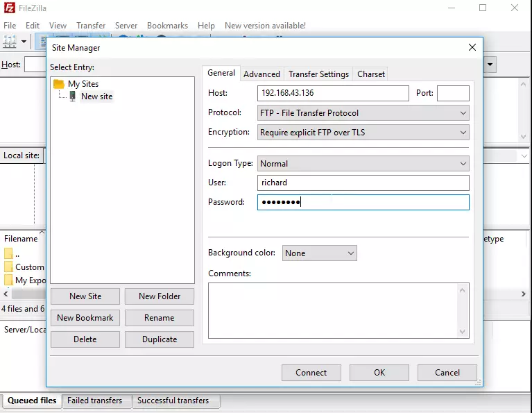532x413 pixels.
Task: Select the My Sites folder icon
Action: (x=59, y=84)
